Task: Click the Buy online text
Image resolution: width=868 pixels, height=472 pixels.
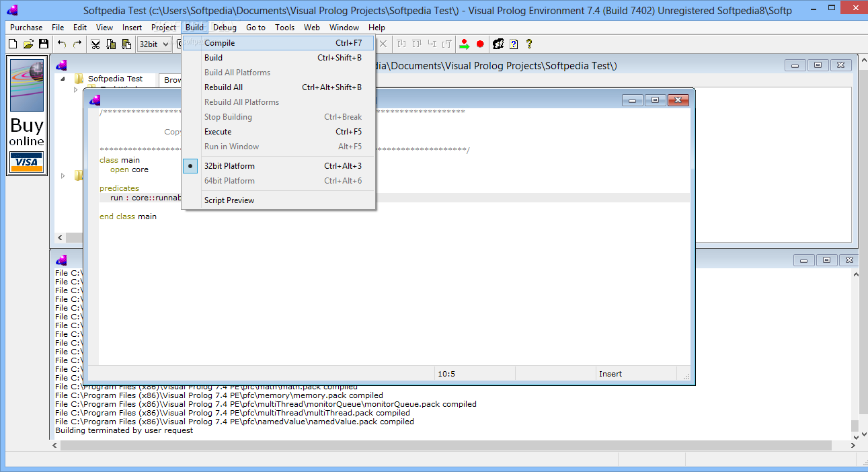Action: [27, 132]
